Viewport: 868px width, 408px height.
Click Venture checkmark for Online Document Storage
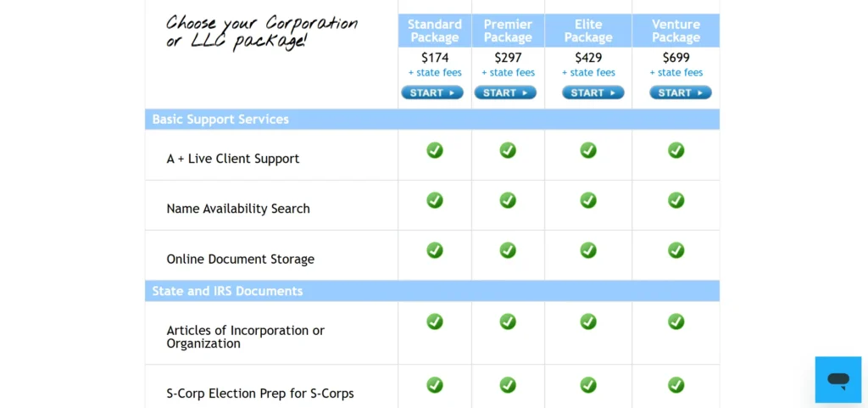pyautogui.click(x=676, y=250)
